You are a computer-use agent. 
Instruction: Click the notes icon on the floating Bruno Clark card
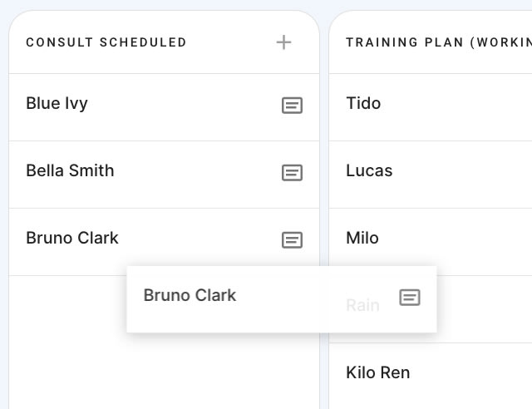click(410, 298)
